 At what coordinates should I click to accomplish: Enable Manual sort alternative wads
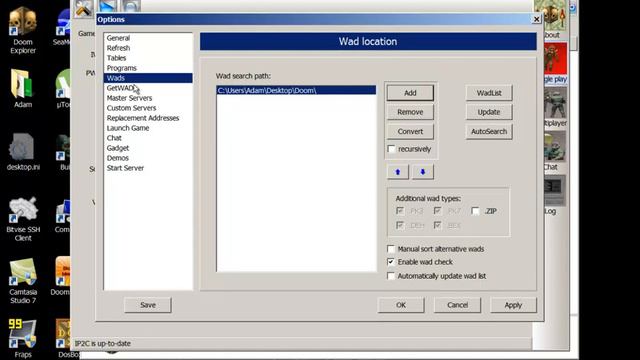391,249
